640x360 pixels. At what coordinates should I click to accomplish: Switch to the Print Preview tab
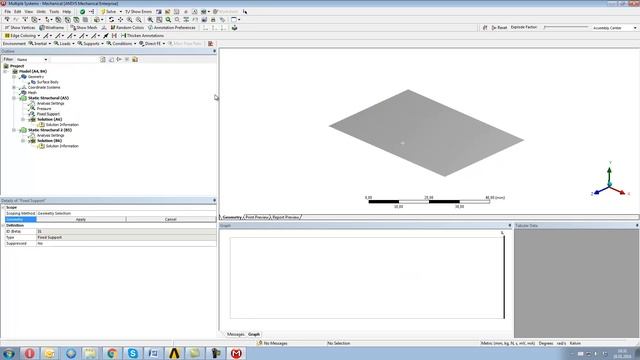point(257,217)
